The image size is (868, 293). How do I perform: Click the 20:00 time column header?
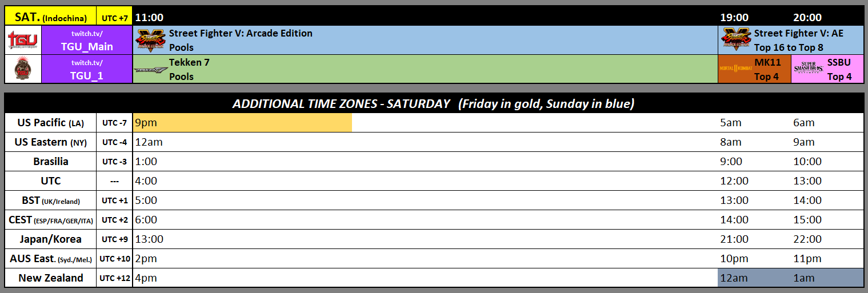click(x=807, y=18)
